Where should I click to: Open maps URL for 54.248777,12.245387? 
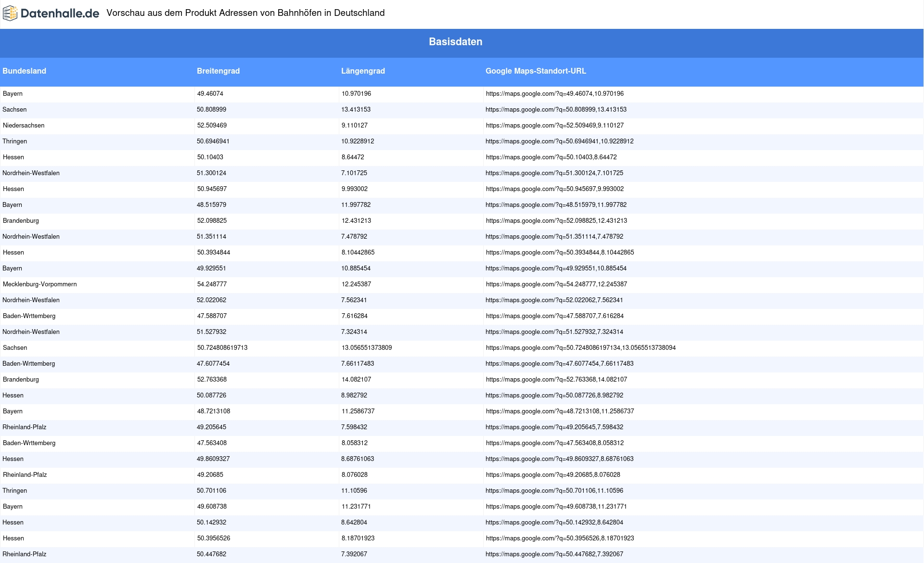pos(556,284)
